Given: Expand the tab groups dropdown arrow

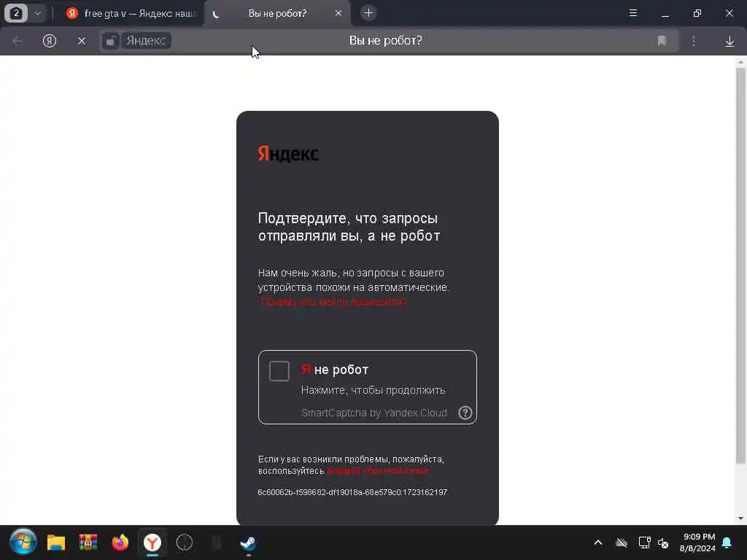Looking at the screenshot, I should coord(38,13).
